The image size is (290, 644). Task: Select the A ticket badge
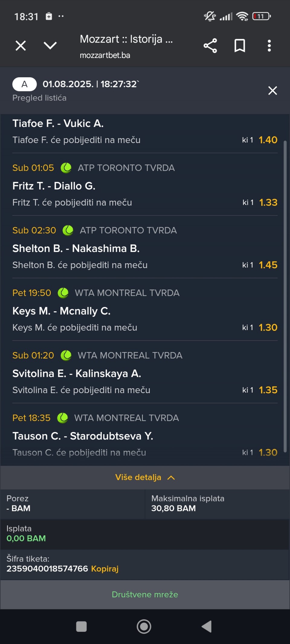[24, 84]
